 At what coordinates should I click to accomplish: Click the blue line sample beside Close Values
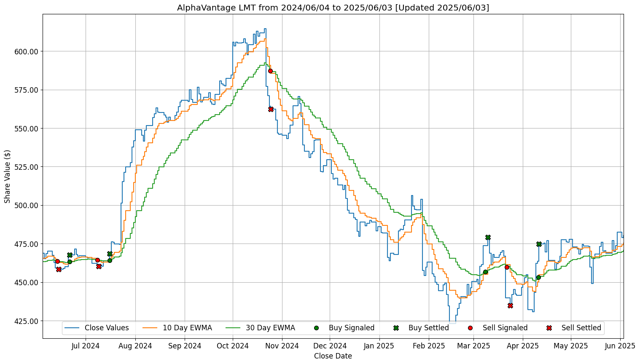click(72, 328)
